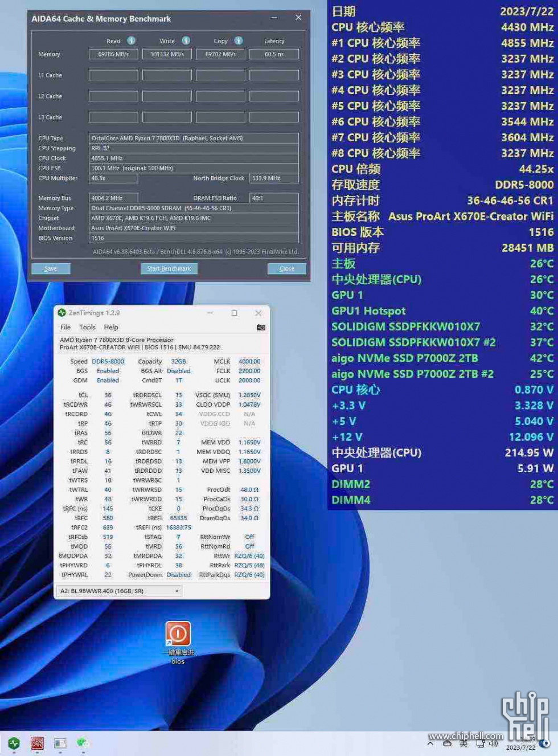The height and width of the screenshot is (756, 558).
Task: Open the A2 DIMM module dropdown
Action: click(x=118, y=591)
